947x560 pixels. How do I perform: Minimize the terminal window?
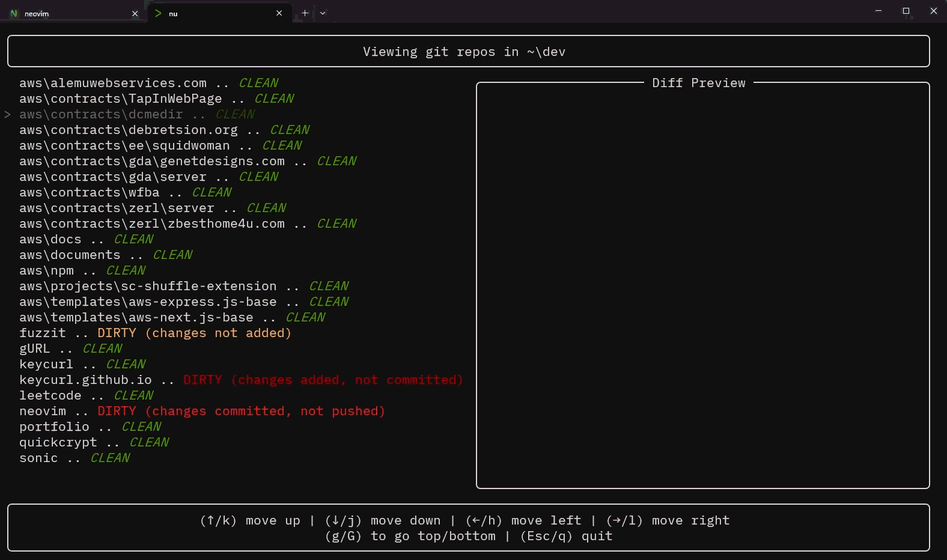tap(878, 11)
